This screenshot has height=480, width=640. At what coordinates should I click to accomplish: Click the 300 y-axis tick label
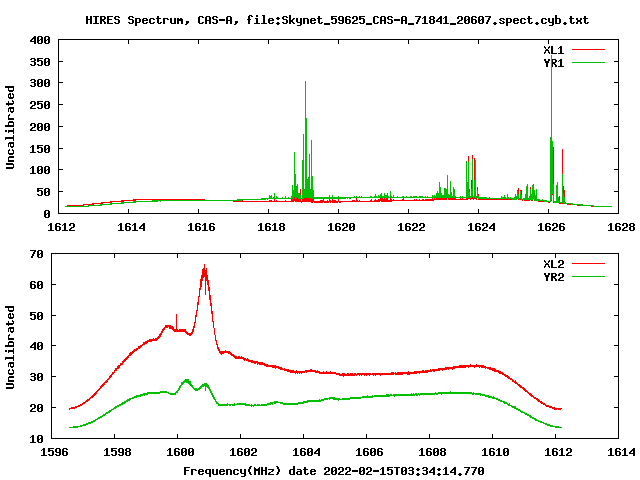(x=40, y=83)
